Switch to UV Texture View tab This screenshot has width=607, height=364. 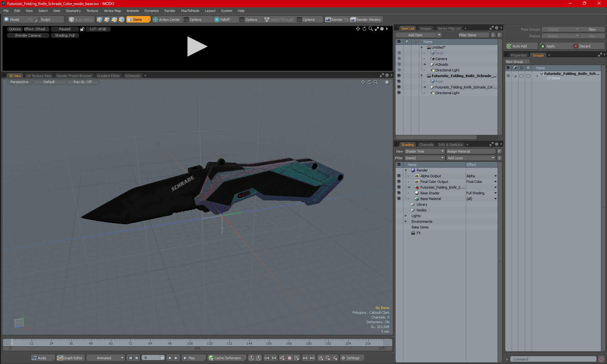pyautogui.click(x=39, y=76)
